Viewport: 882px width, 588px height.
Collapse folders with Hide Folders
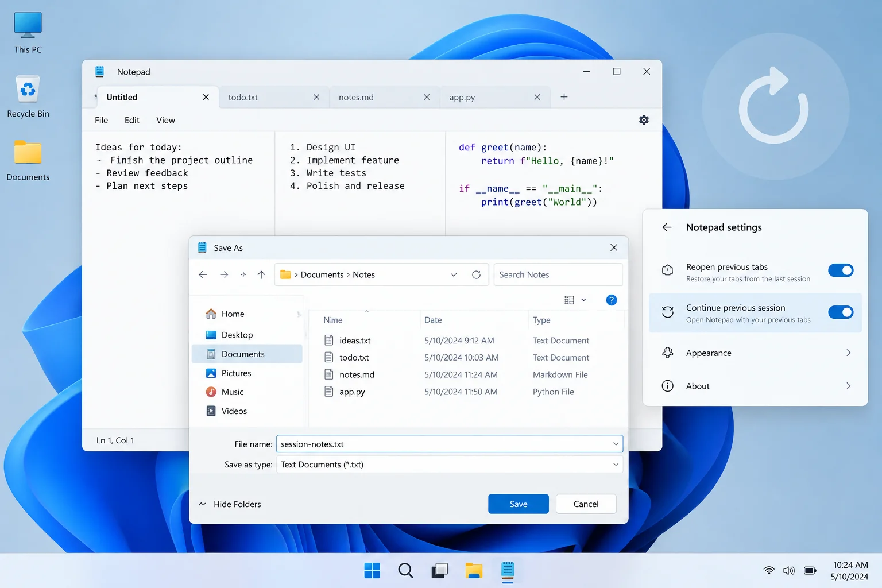click(x=230, y=504)
